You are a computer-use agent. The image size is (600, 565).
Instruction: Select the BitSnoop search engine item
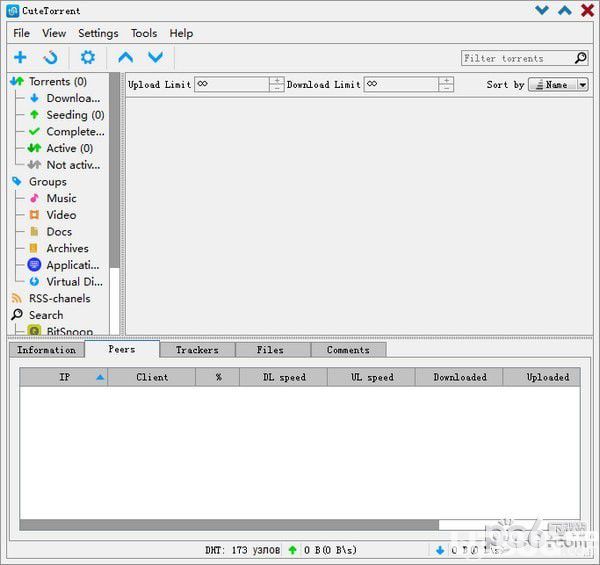[x=61, y=331]
